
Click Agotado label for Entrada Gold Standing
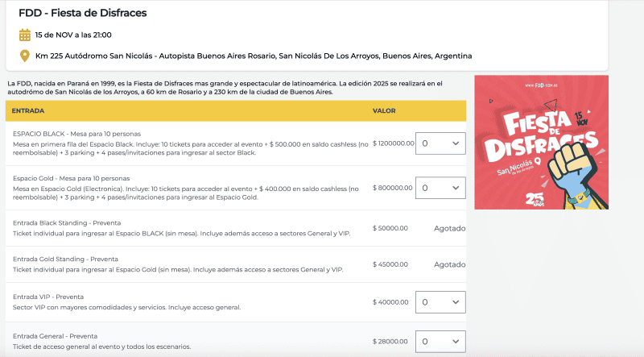click(x=449, y=264)
